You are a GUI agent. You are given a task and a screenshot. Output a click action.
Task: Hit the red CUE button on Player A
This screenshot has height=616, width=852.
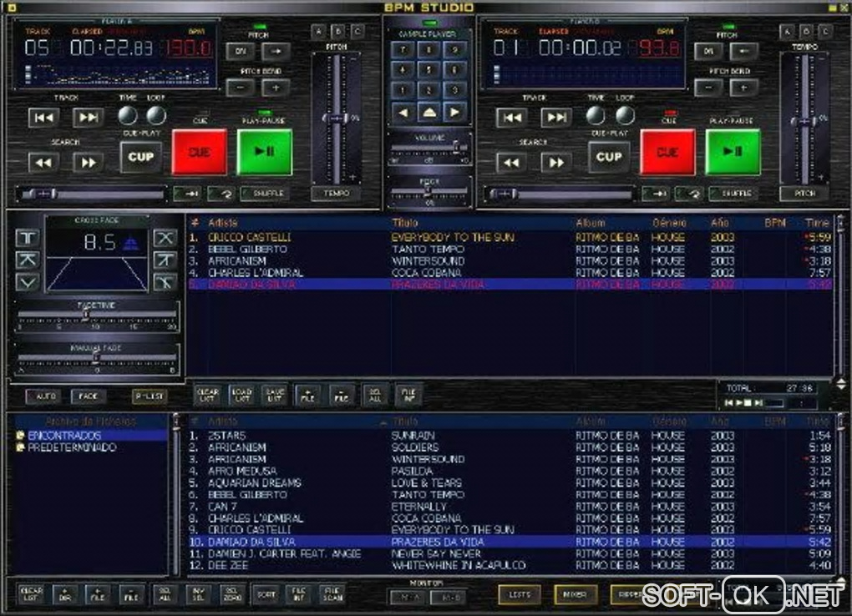200,152
